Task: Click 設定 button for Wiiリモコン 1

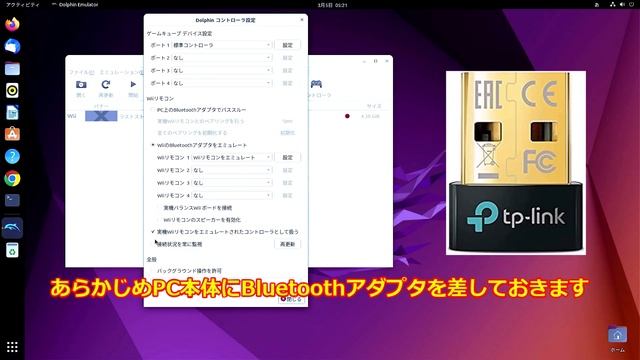Action: coord(287,157)
